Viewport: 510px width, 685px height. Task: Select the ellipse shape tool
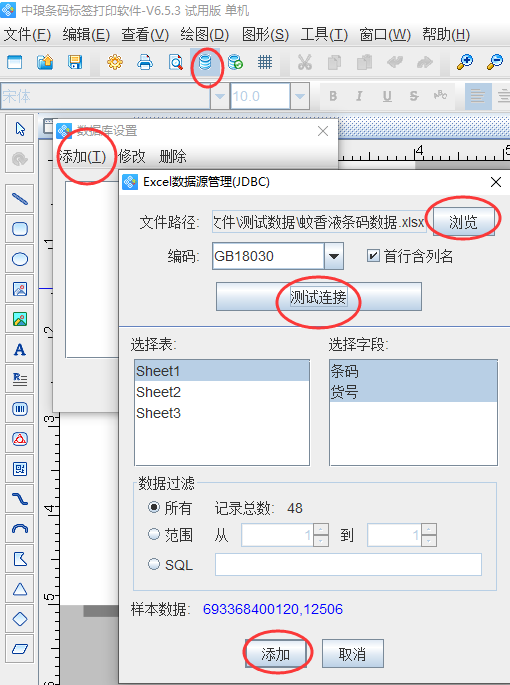[20, 259]
